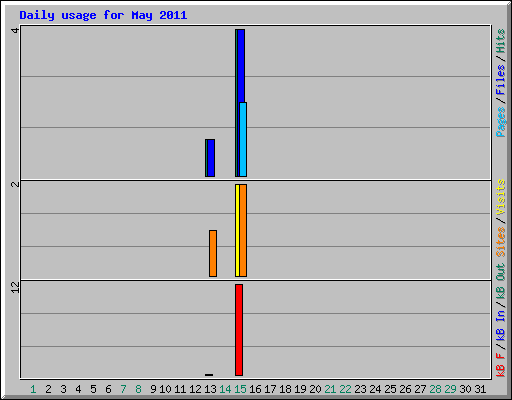Click the bottom y-axis value 12
This screenshot has width=512, height=400.
[15, 288]
